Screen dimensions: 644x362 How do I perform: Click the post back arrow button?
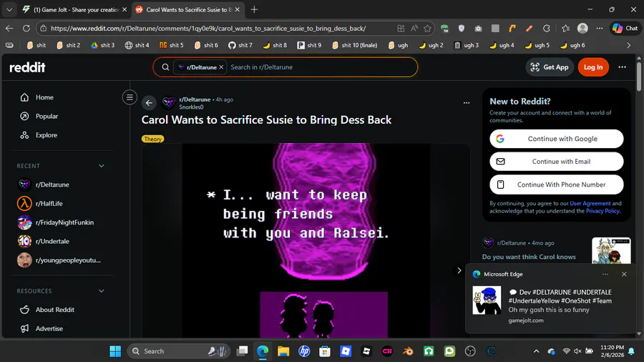[x=149, y=103]
